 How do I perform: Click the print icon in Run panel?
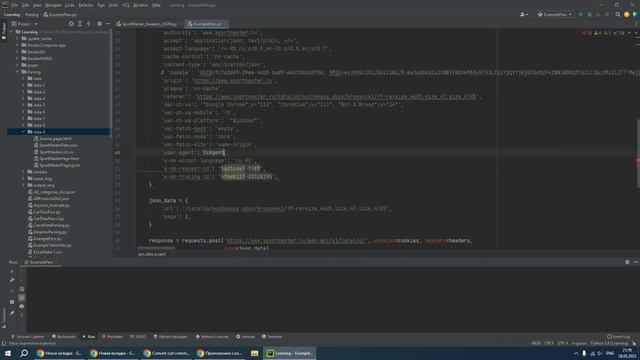[21, 306]
